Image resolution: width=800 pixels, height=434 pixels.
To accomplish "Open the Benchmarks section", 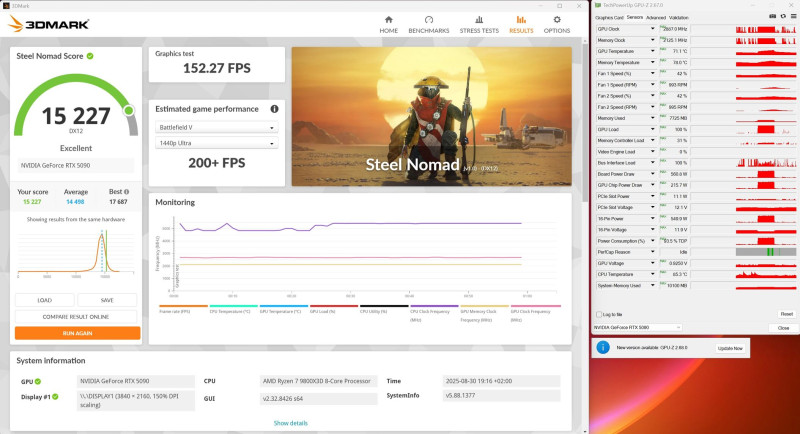I will (x=429, y=24).
